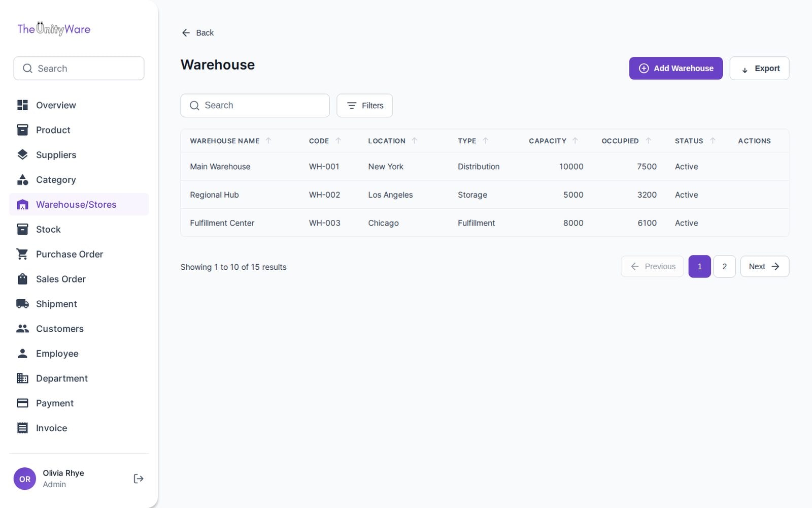Click TheUnityWare logo
This screenshot has height=508, width=812.
click(x=54, y=29)
